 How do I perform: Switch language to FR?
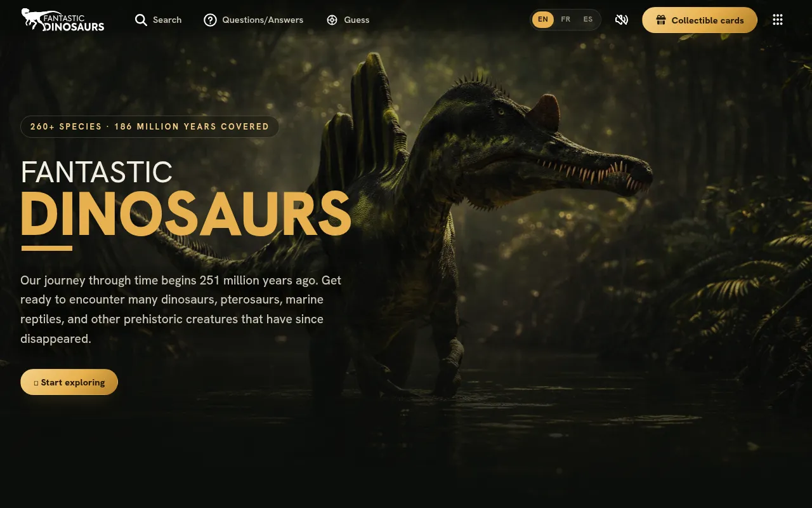click(x=566, y=20)
